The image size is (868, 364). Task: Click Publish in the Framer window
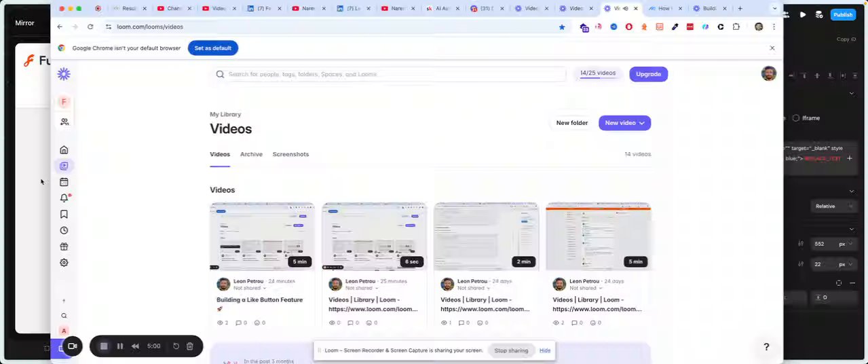coord(843,15)
